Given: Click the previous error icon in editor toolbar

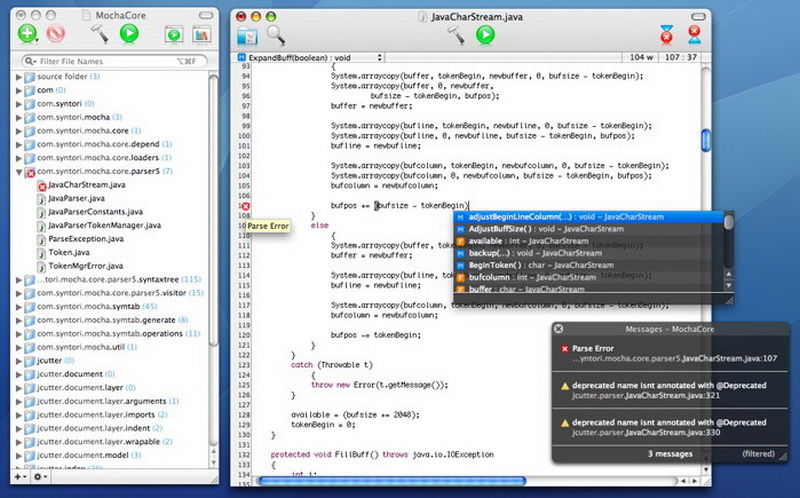Looking at the screenshot, I should point(666,35).
